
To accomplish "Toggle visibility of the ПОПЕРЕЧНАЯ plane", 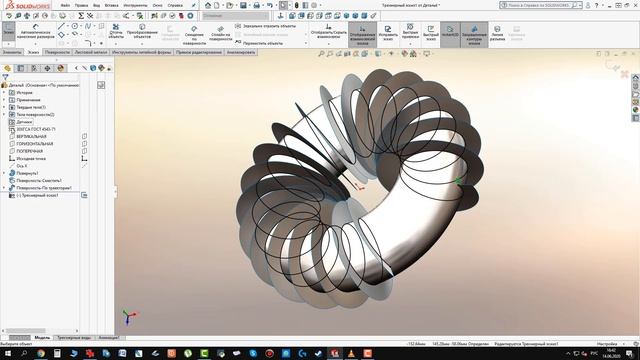I will click(84, 151).
